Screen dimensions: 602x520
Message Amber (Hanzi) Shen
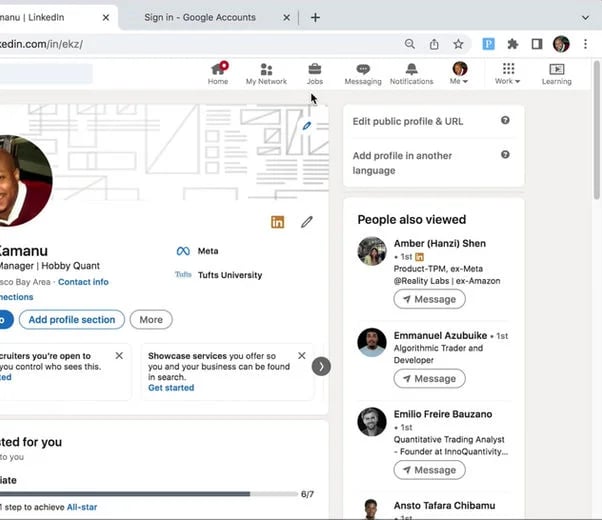click(430, 299)
